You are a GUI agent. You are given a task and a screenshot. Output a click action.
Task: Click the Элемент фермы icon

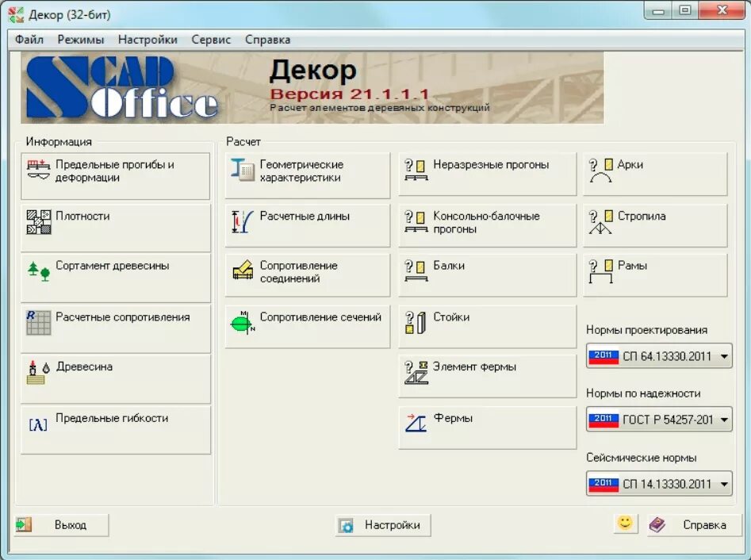pos(416,373)
